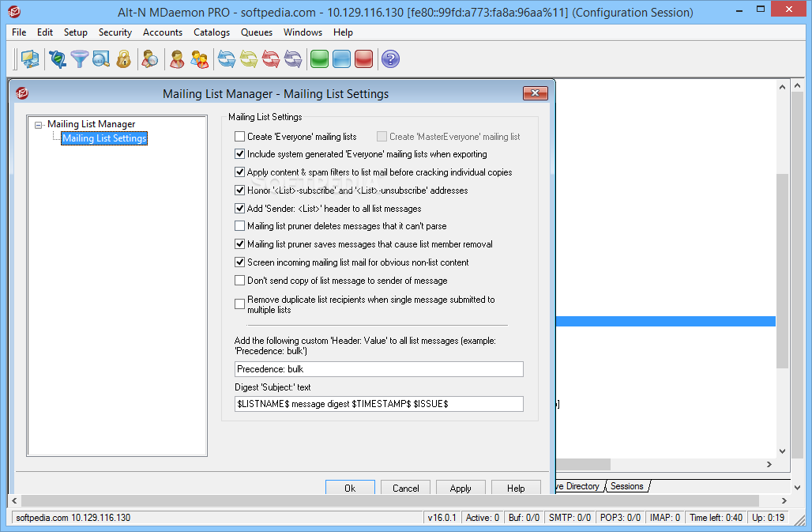Click the user search magnifier icon

click(150, 59)
